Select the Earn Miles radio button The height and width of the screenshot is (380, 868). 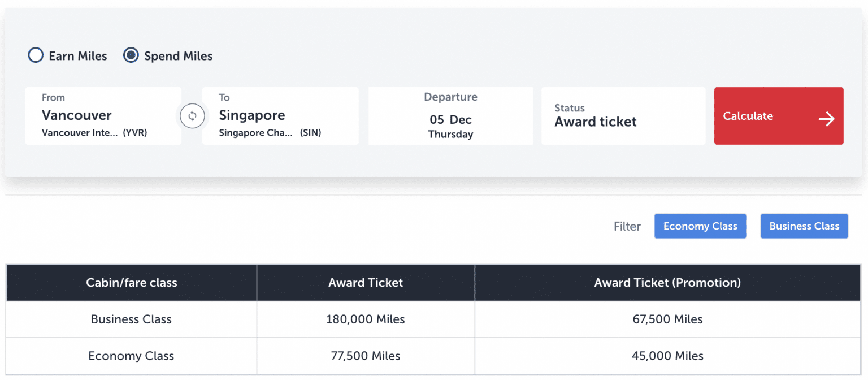coord(35,55)
